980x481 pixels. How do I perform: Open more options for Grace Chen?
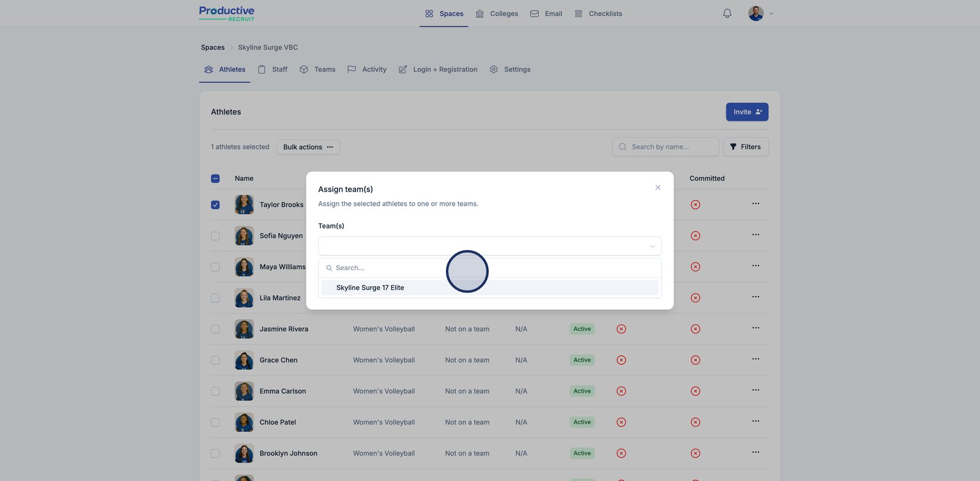[755, 359]
